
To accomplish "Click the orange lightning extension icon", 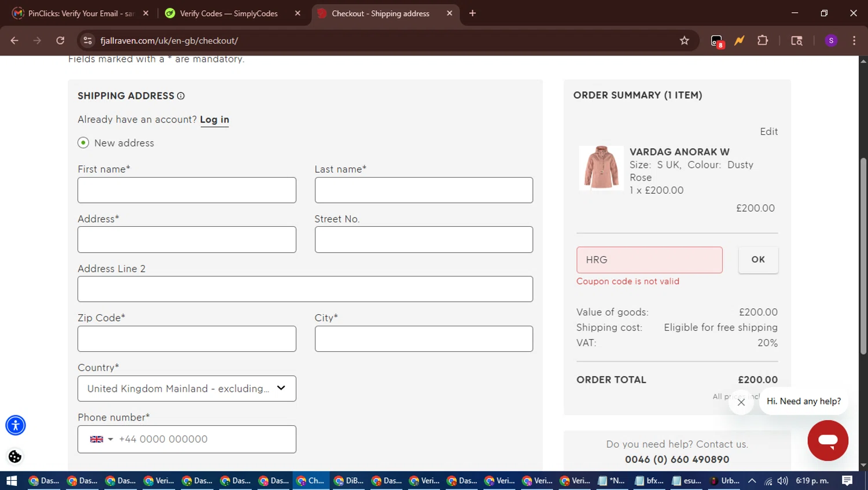I will pyautogui.click(x=740, y=40).
